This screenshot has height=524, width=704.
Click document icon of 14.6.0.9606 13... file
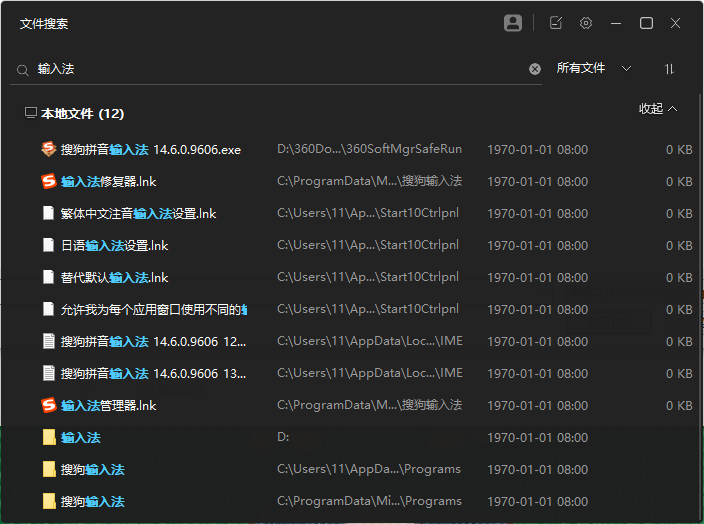pyautogui.click(x=48, y=373)
